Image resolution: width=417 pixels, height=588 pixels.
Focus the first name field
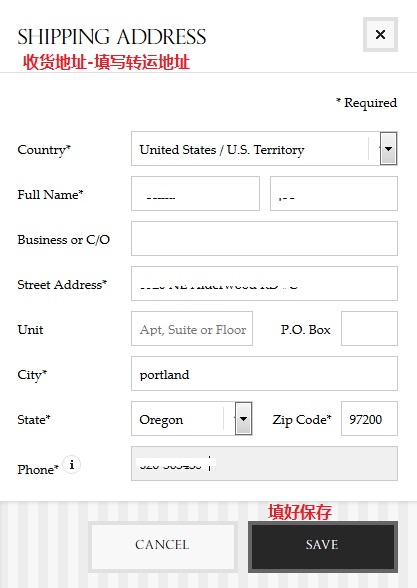coord(195,194)
